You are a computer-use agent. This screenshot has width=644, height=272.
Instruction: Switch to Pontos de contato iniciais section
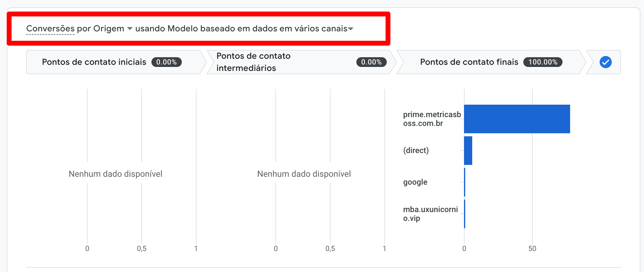pyautogui.click(x=94, y=62)
